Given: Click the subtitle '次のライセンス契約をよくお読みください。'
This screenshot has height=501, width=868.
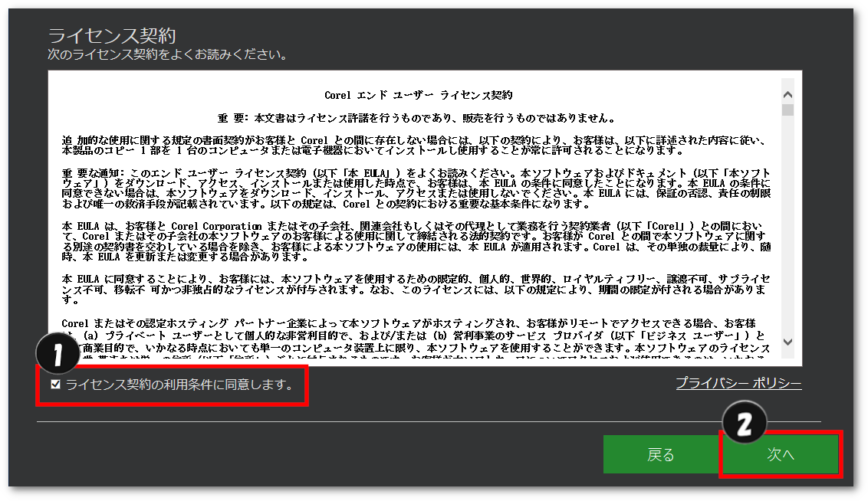Looking at the screenshot, I should click(x=168, y=54).
